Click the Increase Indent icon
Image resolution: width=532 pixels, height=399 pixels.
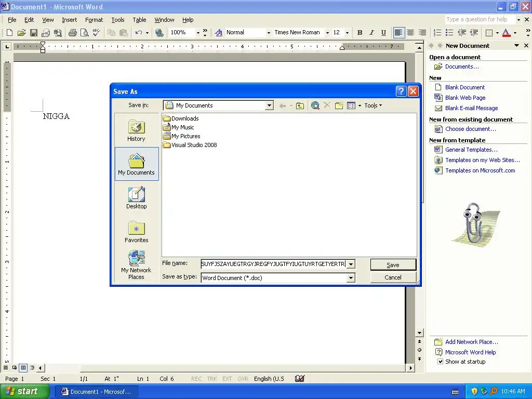[x=474, y=33]
